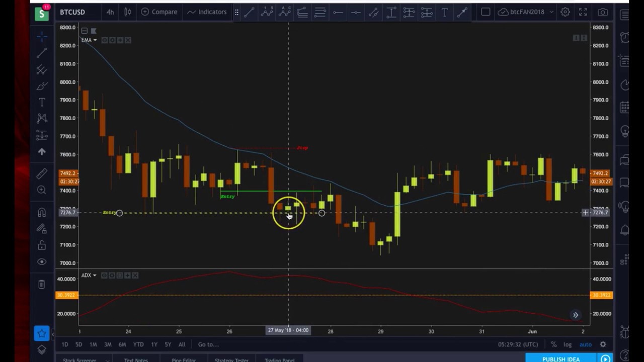
Task: Switch chart to fullscreen mode
Action: pos(583,12)
